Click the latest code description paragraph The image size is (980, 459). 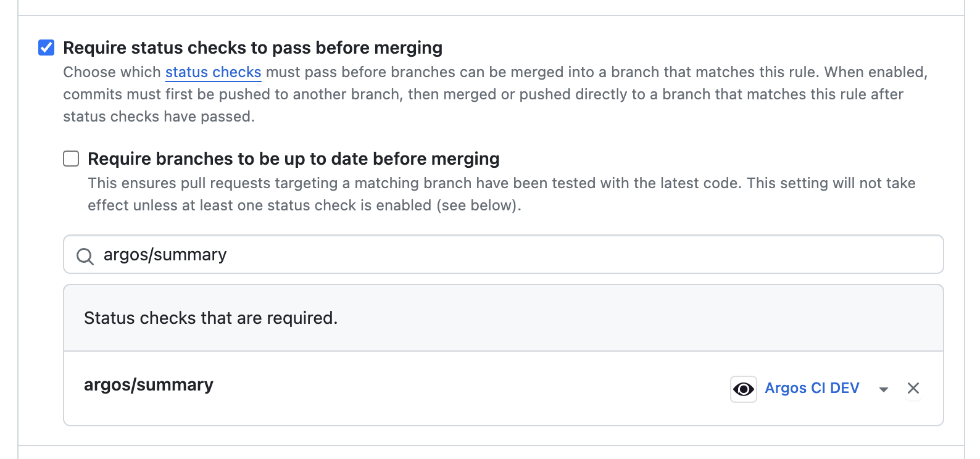pos(501,194)
